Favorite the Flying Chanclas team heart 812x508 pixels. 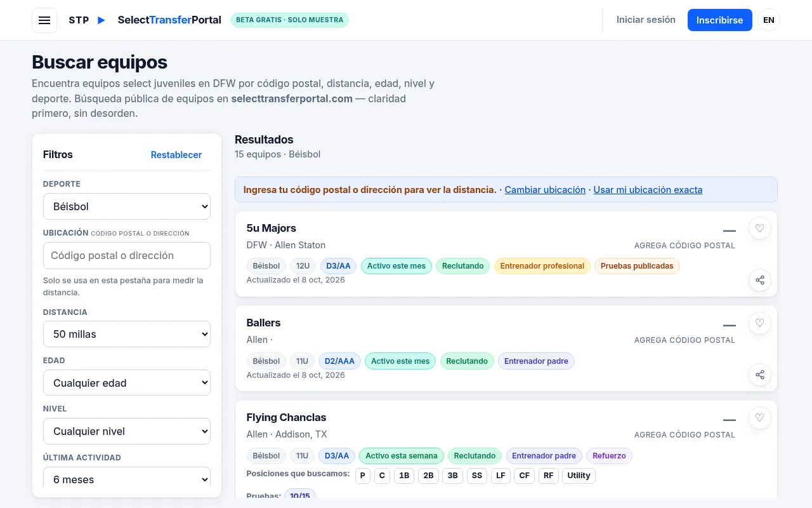(760, 418)
